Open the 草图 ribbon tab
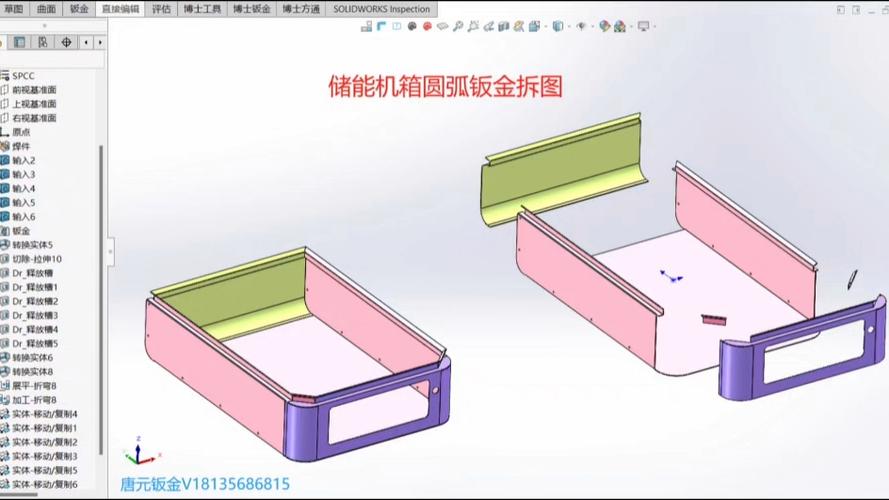 [13, 9]
